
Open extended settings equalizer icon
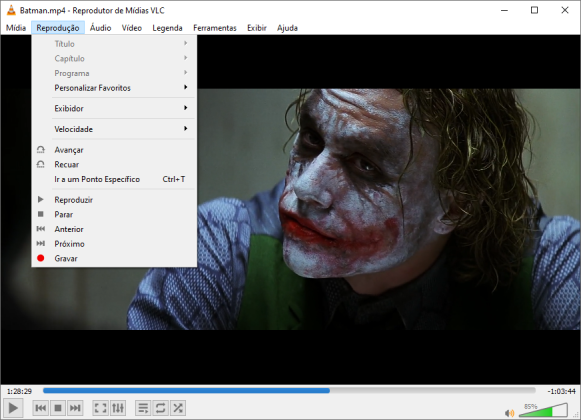coord(118,408)
